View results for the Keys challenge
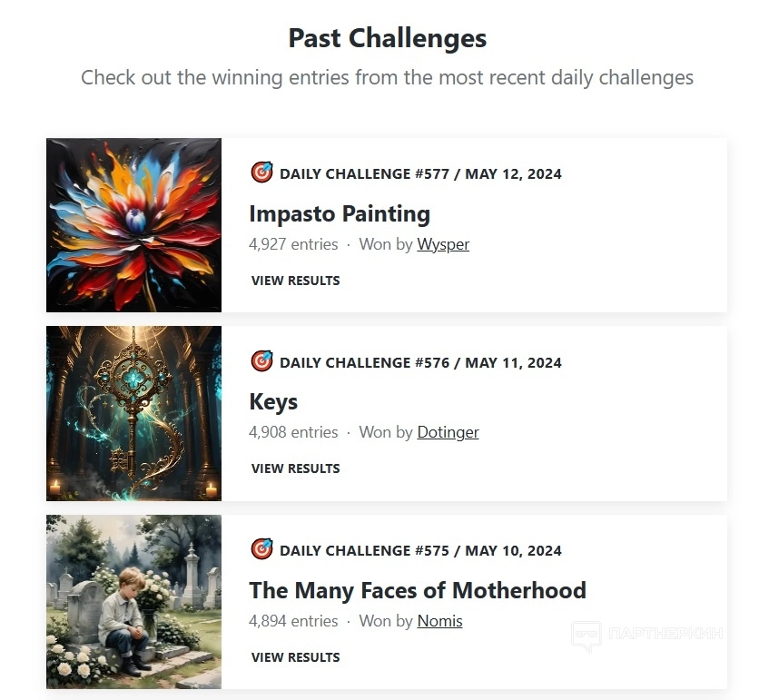The width and height of the screenshot is (769, 700). tap(295, 468)
